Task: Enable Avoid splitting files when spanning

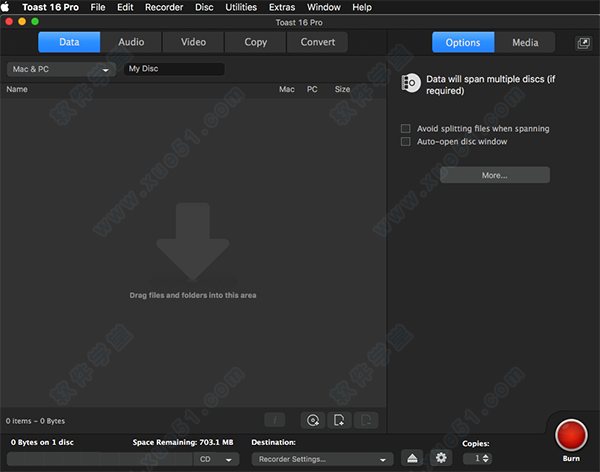Action: pos(405,128)
